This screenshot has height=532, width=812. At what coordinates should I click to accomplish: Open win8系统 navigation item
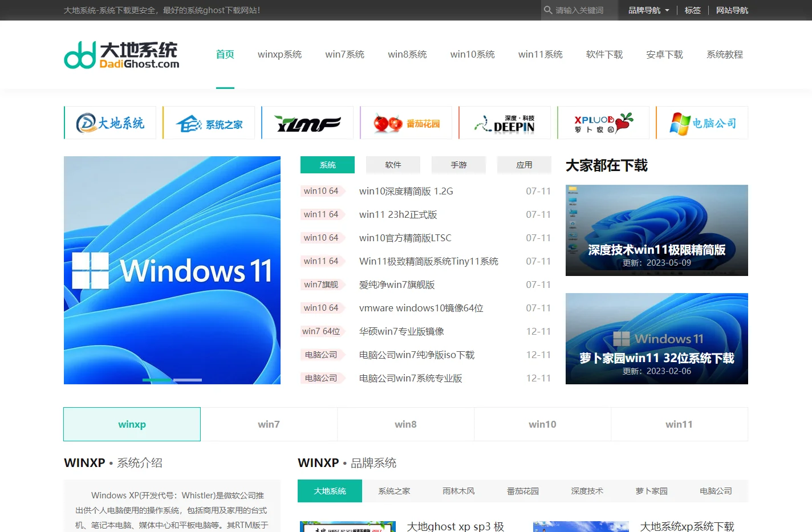[408, 54]
